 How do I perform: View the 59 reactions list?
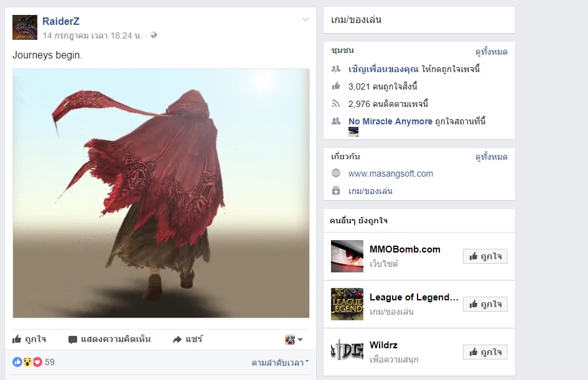[x=50, y=362]
